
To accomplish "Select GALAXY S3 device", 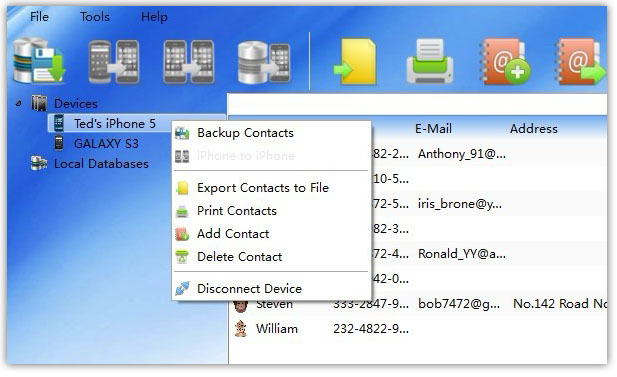I will tap(106, 144).
